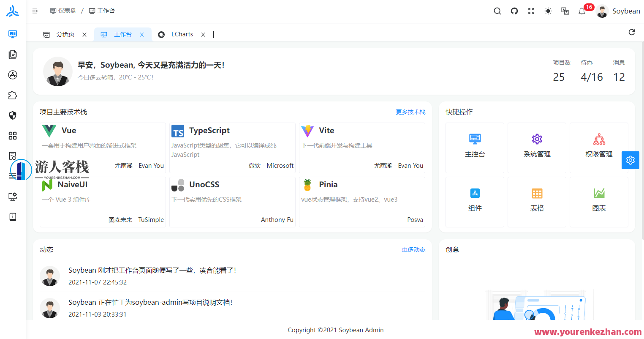This screenshot has height=339, width=644.
Task: Expand the plugin demo sidebar menu
Action: pyautogui.click(x=13, y=95)
